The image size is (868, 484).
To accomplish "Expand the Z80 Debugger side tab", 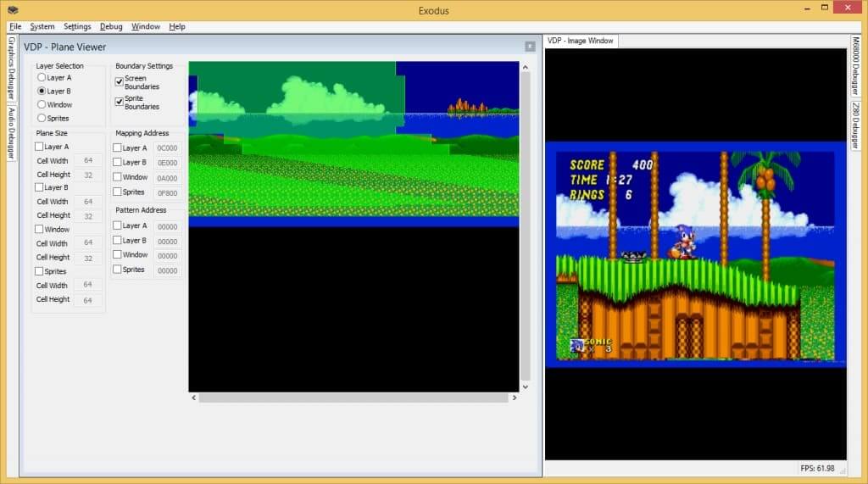I will pyautogui.click(x=855, y=125).
